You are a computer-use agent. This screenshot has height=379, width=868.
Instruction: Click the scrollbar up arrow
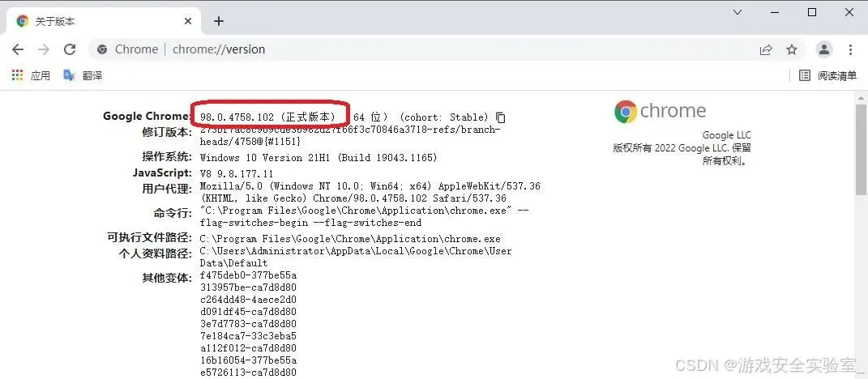tap(862, 97)
